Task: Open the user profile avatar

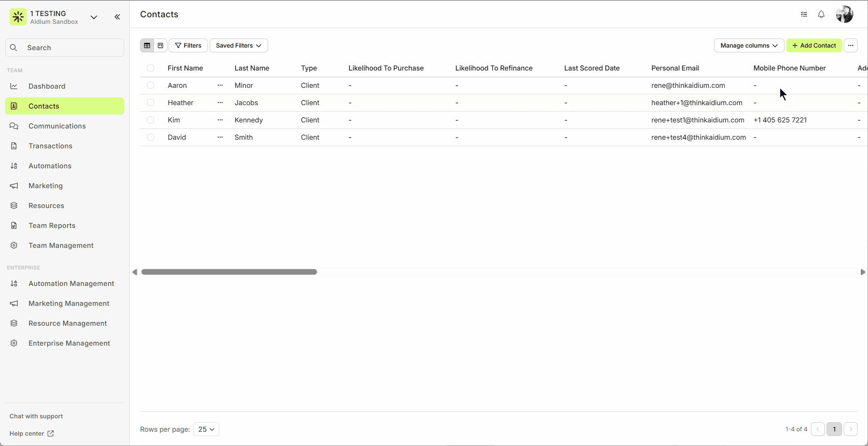Action: (x=844, y=15)
